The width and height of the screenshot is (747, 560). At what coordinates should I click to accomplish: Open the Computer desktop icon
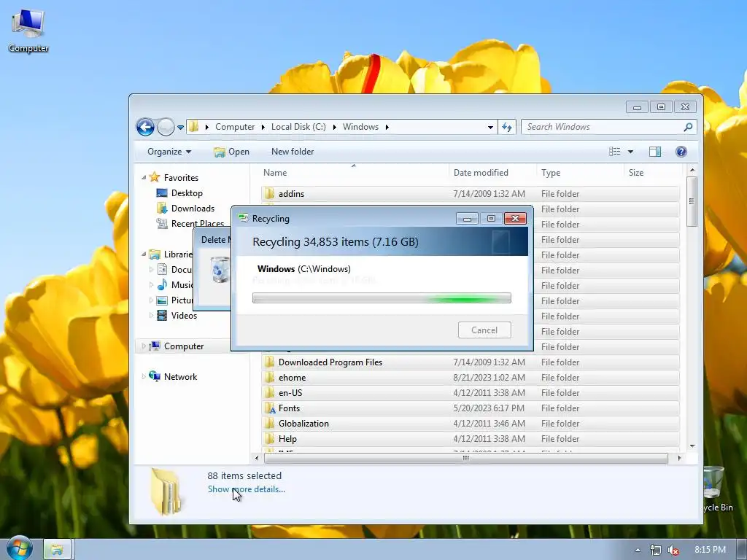coord(28,31)
